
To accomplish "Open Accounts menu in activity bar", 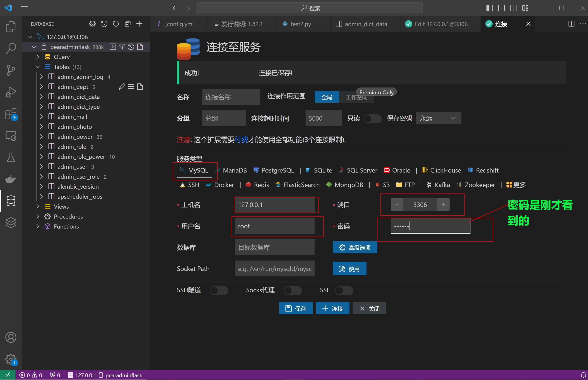I will coord(11,337).
